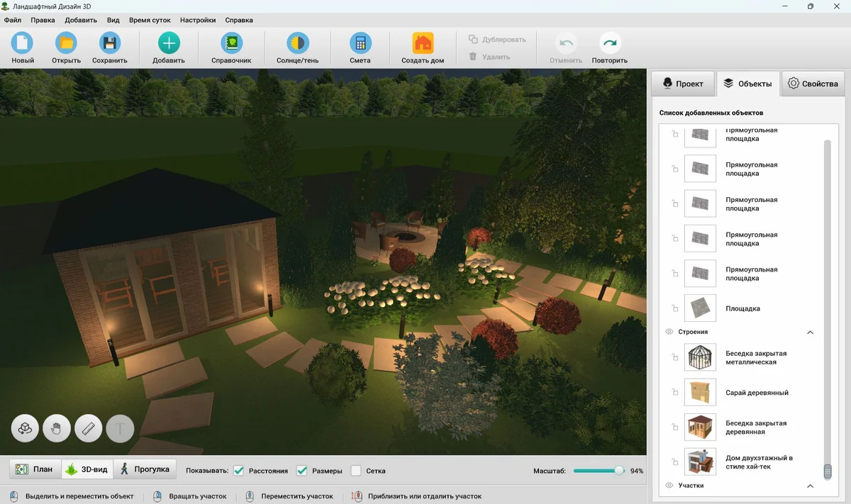Screen dimensions: 851x504
Task: Click the Создать дом house icon
Action: tap(423, 44)
